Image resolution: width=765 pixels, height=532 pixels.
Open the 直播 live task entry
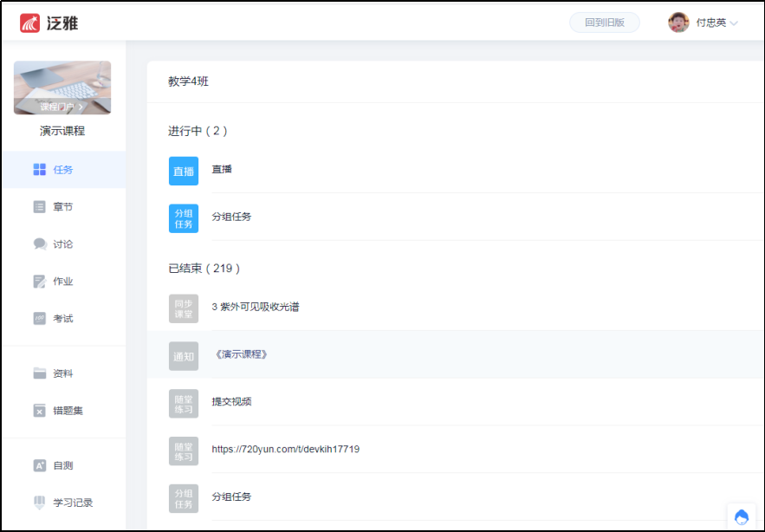point(222,170)
